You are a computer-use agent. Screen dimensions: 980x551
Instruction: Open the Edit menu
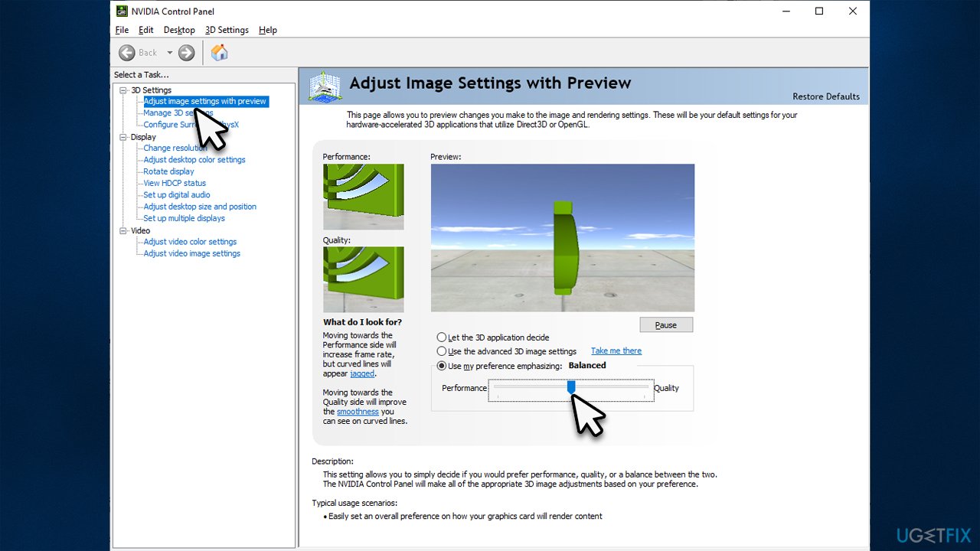point(146,30)
